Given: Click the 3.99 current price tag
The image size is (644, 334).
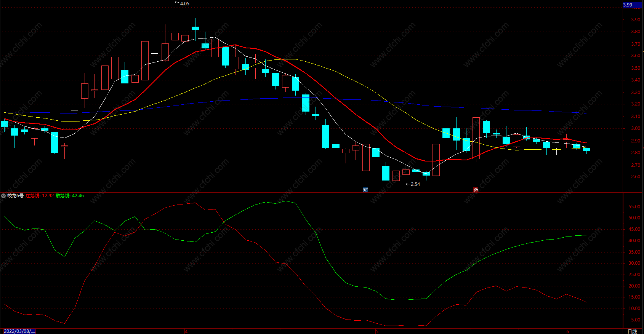Looking at the screenshot, I should tap(633, 5).
